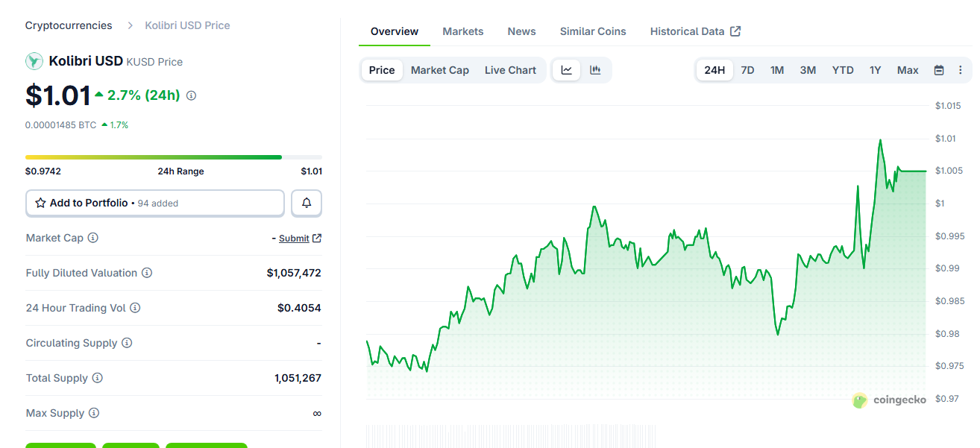Click info icon beside Max Supply
This screenshot has height=448, width=980.
point(94,413)
